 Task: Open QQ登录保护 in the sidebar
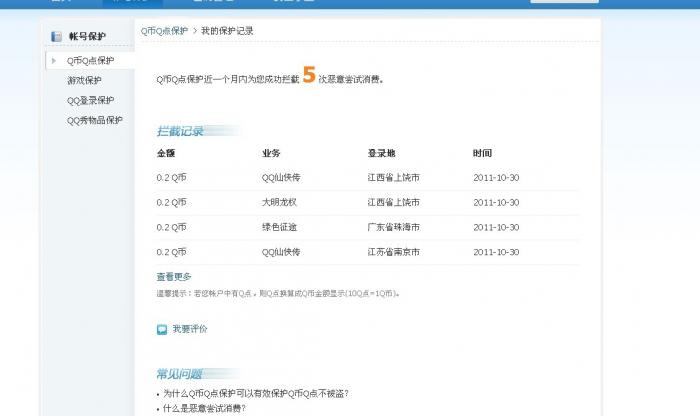point(90,100)
